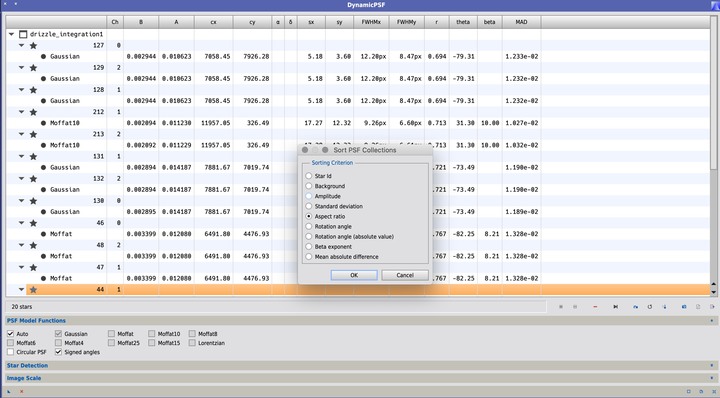Click the list scrollbar down arrow
Screen dimensions: 720x398
[714, 292]
